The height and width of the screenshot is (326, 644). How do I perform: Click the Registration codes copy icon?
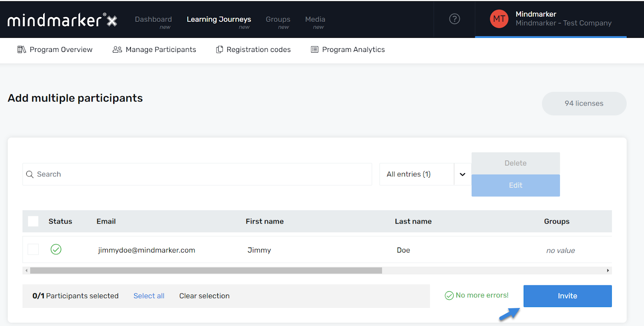[x=219, y=50]
